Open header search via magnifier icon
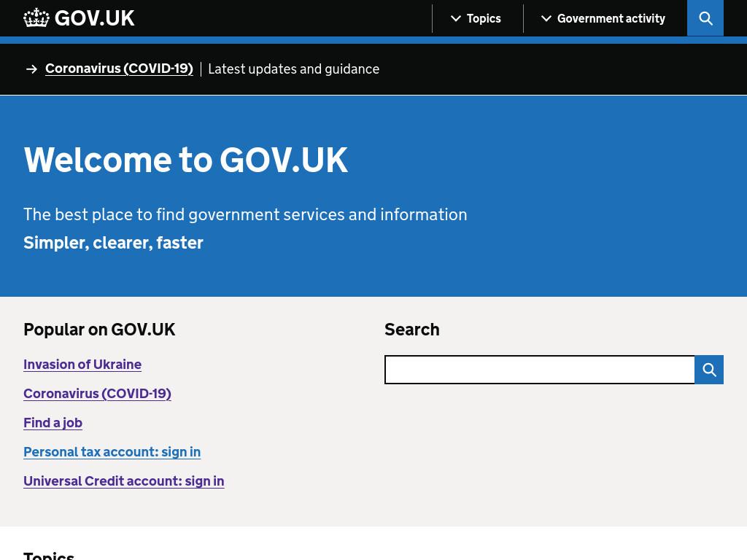This screenshot has height=560, width=747. pyautogui.click(x=705, y=18)
